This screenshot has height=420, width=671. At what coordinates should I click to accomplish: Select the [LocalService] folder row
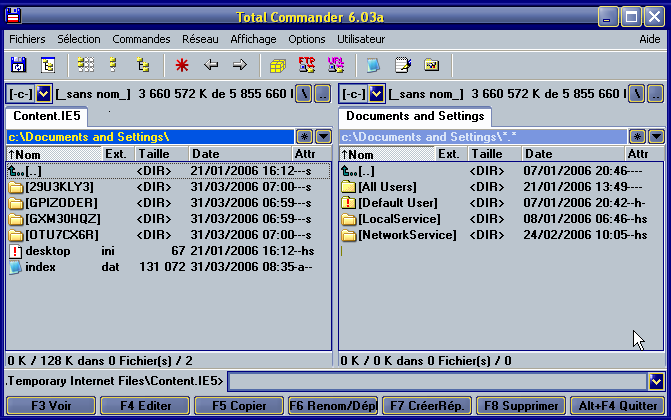click(x=501, y=219)
